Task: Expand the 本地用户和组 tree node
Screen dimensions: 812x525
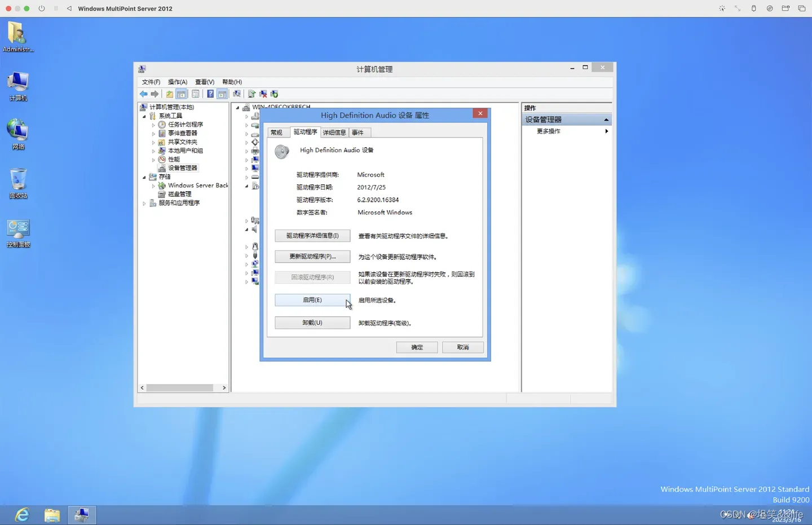Action: point(153,151)
